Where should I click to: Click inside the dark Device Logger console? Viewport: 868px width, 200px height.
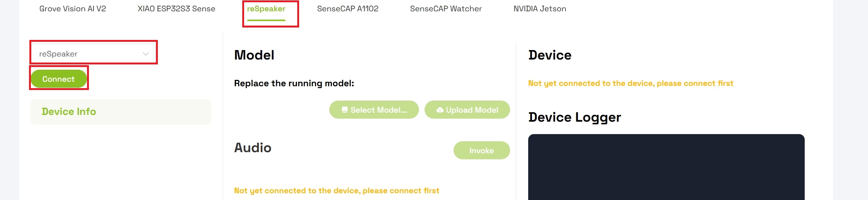tap(666, 167)
